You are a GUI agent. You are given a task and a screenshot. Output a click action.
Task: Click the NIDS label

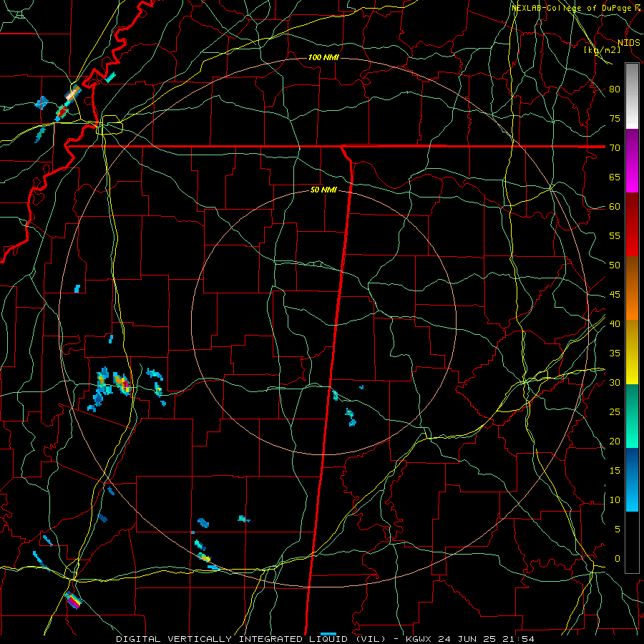pos(628,43)
